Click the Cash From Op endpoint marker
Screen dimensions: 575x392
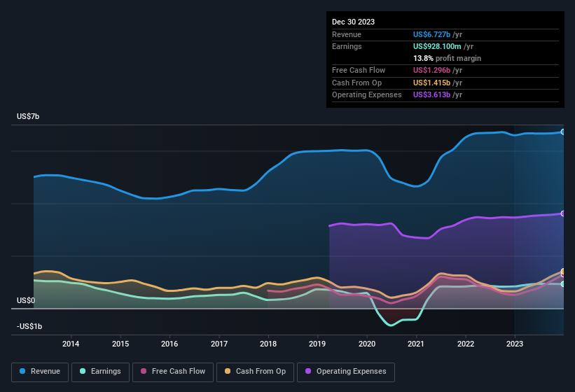coord(563,272)
